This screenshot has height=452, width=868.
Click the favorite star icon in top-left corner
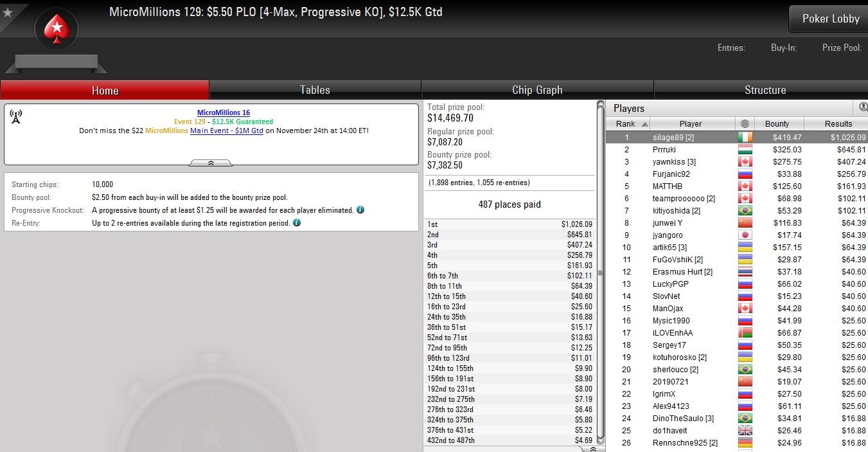7,12
